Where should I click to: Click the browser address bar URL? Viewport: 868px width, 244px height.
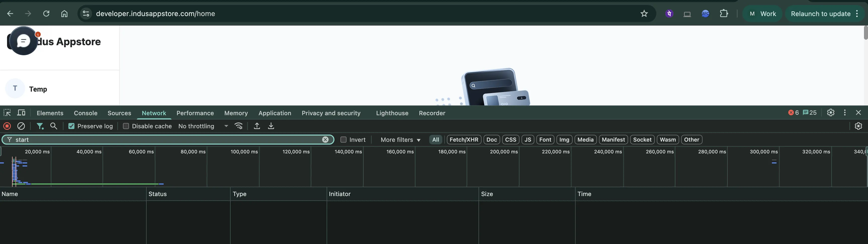click(155, 14)
